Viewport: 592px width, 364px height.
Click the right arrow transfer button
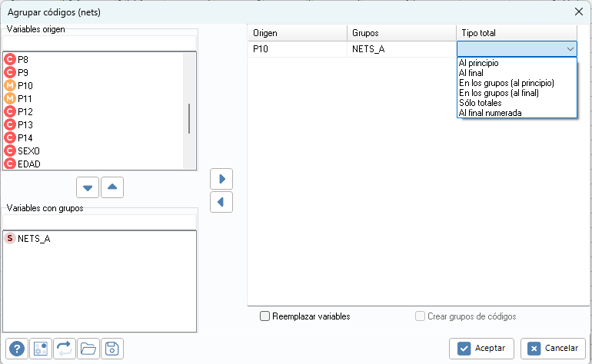221,179
